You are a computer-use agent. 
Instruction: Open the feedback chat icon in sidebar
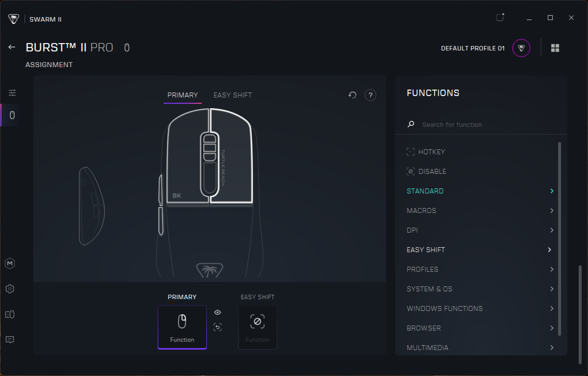(10, 340)
